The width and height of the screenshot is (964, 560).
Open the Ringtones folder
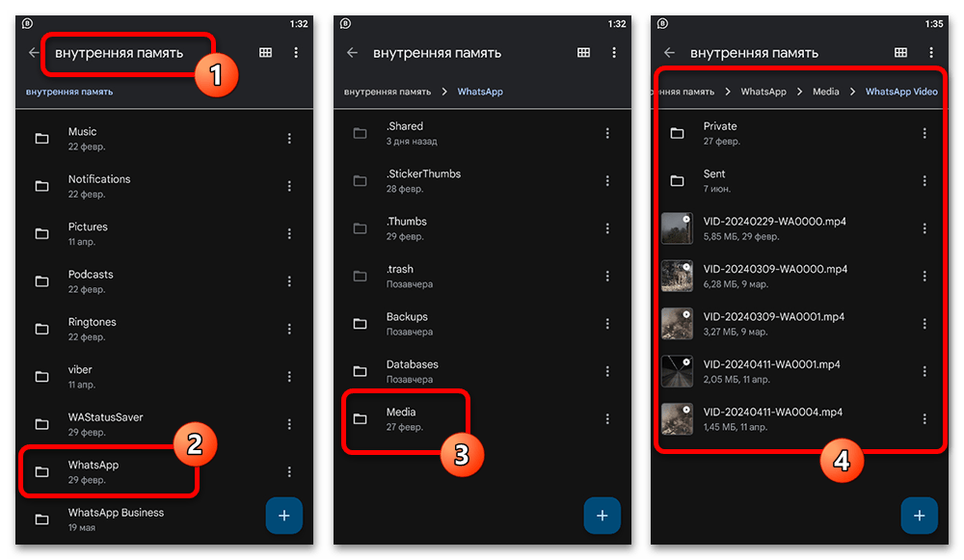tap(164, 329)
